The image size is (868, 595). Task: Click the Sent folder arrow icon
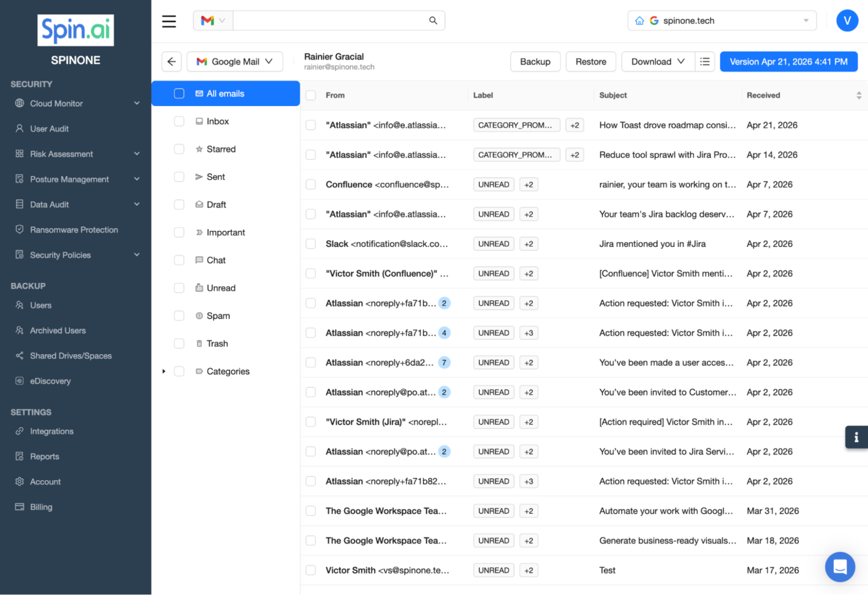pos(199,177)
